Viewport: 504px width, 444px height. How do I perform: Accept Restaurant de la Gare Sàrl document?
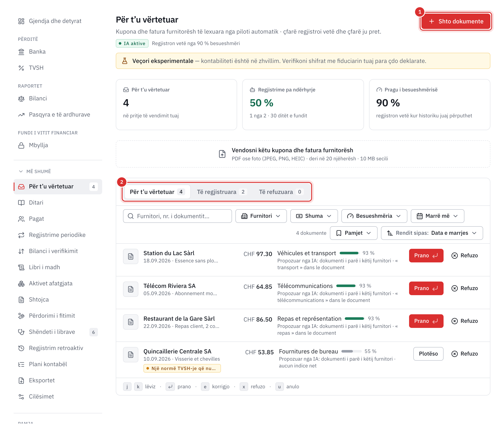coord(426,321)
